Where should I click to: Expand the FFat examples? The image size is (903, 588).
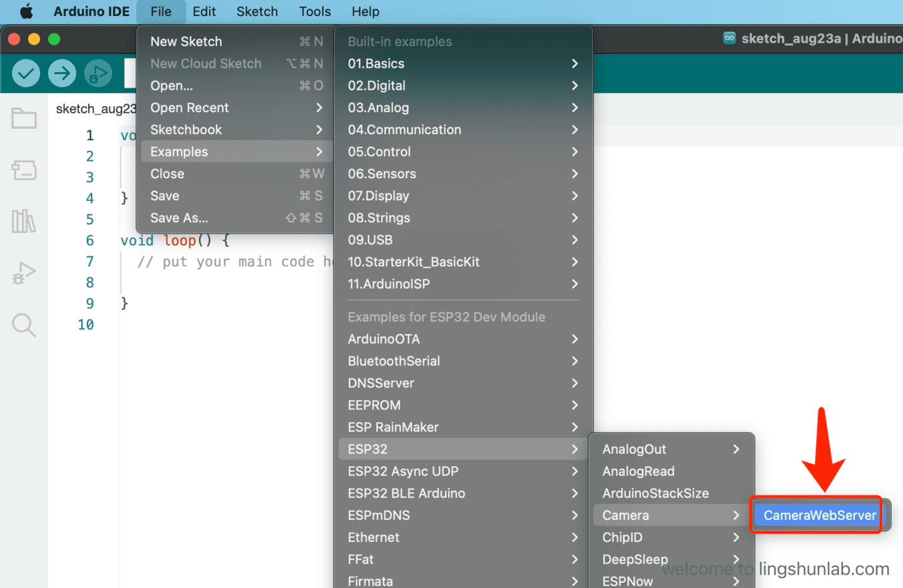463,559
